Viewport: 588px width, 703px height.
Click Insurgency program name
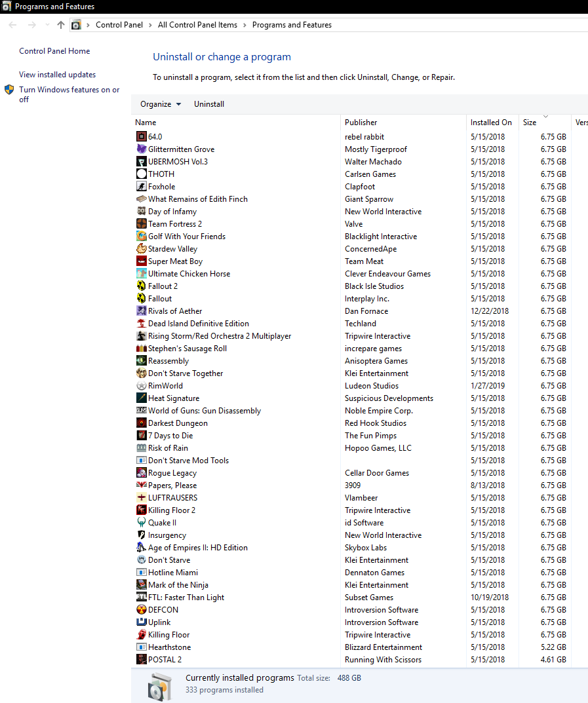167,535
